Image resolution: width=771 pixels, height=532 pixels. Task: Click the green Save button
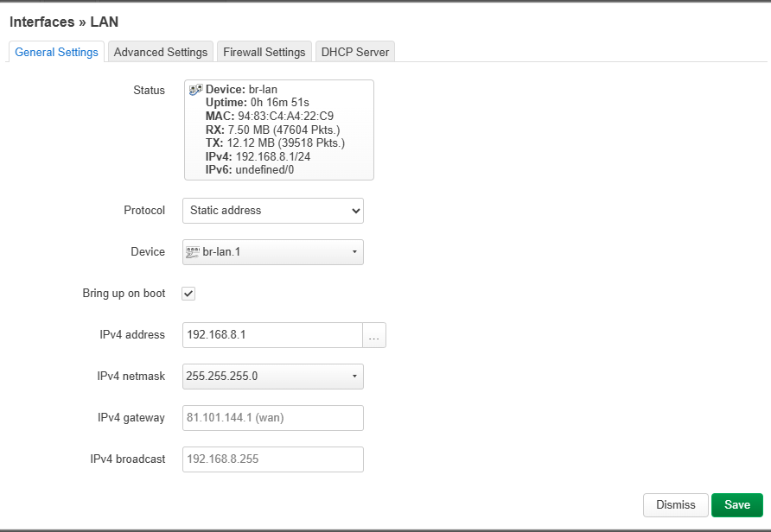coord(737,505)
